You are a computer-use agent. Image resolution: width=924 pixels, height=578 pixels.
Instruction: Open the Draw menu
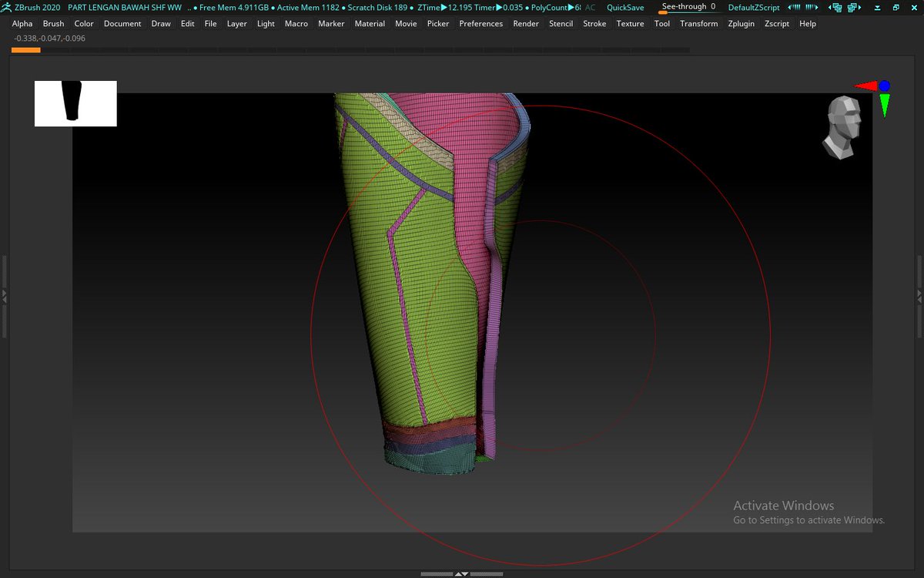point(161,24)
